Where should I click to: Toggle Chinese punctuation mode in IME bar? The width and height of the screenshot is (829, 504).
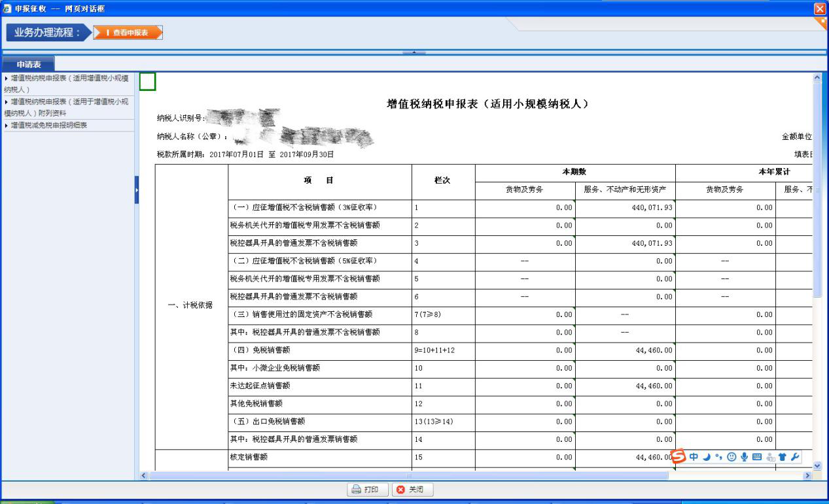click(718, 456)
